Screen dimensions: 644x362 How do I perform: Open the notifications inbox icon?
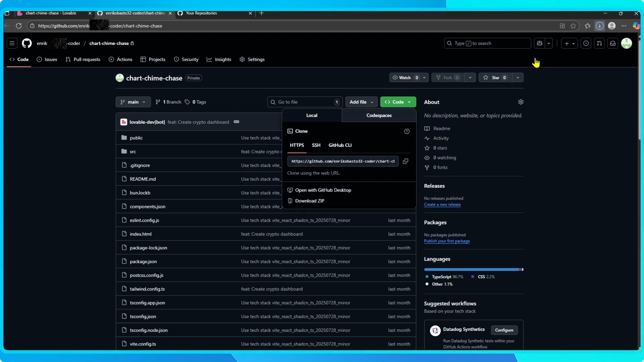[x=613, y=43]
